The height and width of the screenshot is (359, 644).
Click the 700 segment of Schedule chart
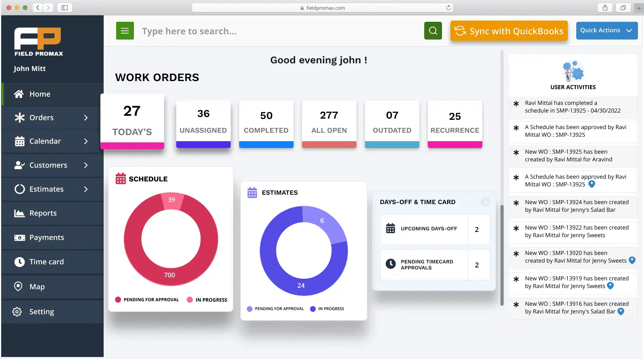coord(169,275)
